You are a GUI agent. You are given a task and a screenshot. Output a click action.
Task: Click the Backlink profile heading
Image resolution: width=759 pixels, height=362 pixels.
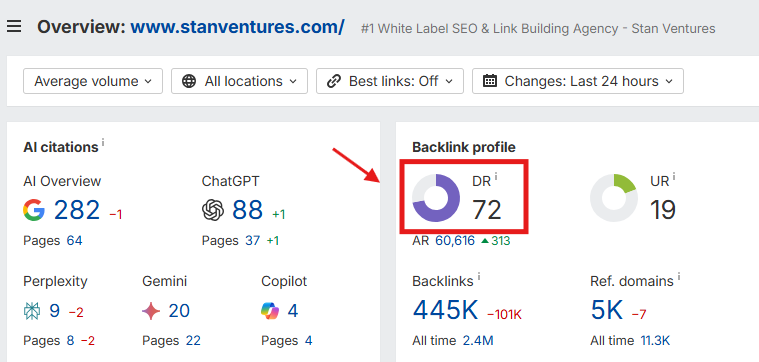pyautogui.click(x=464, y=147)
